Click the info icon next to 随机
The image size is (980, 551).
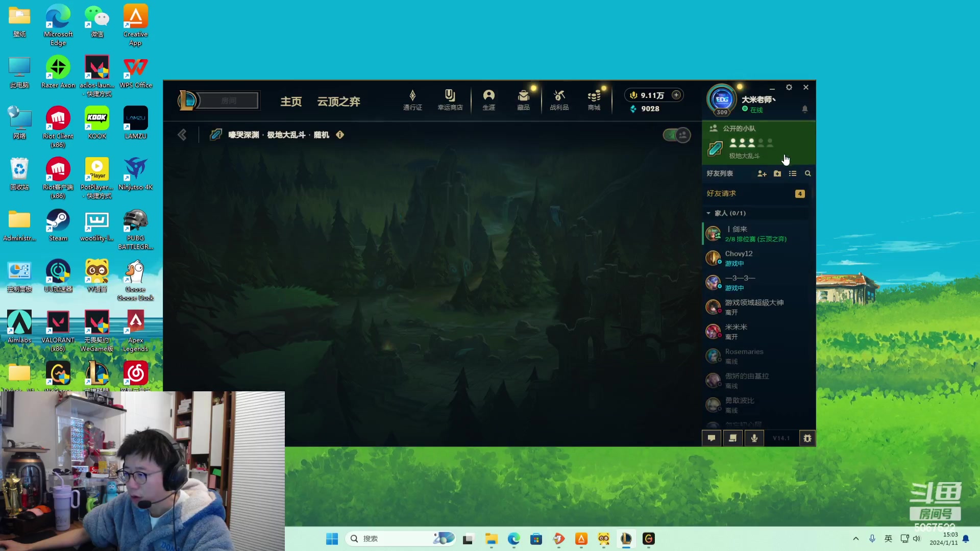(x=340, y=135)
